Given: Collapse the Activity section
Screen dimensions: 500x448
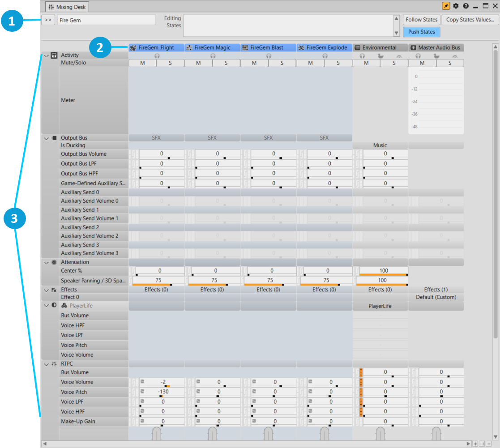Looking at the screenshot, I should click(46, 56).
